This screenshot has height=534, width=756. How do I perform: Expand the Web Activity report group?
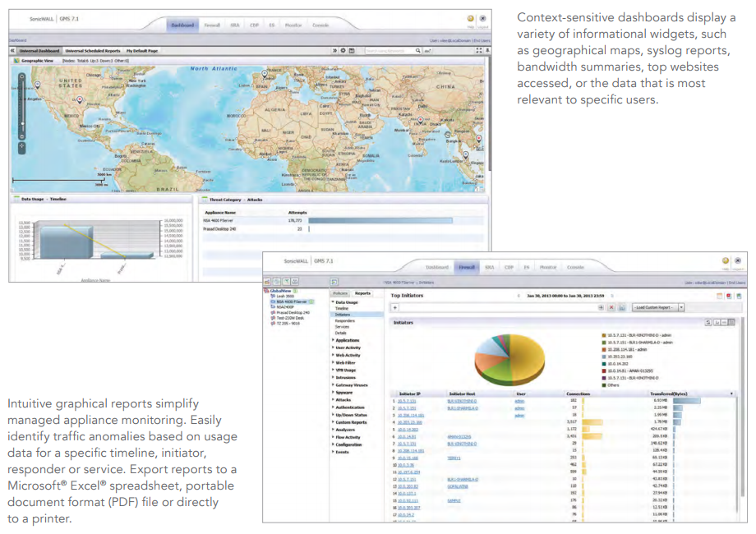[333, 355]
